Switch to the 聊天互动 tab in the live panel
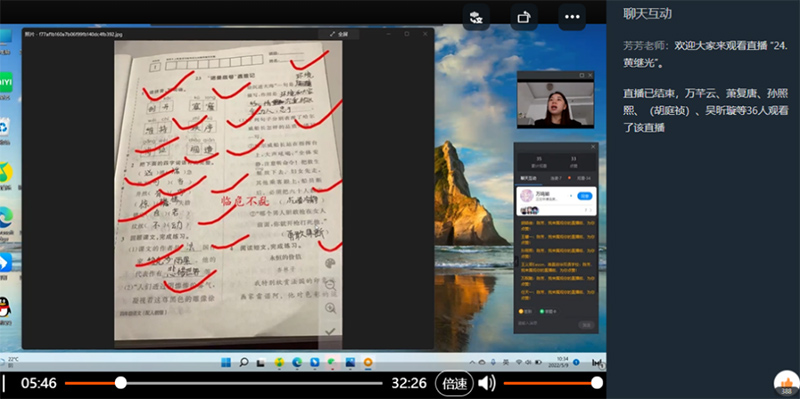The width and height of the screenshot is (800, 399). (529, 178)
